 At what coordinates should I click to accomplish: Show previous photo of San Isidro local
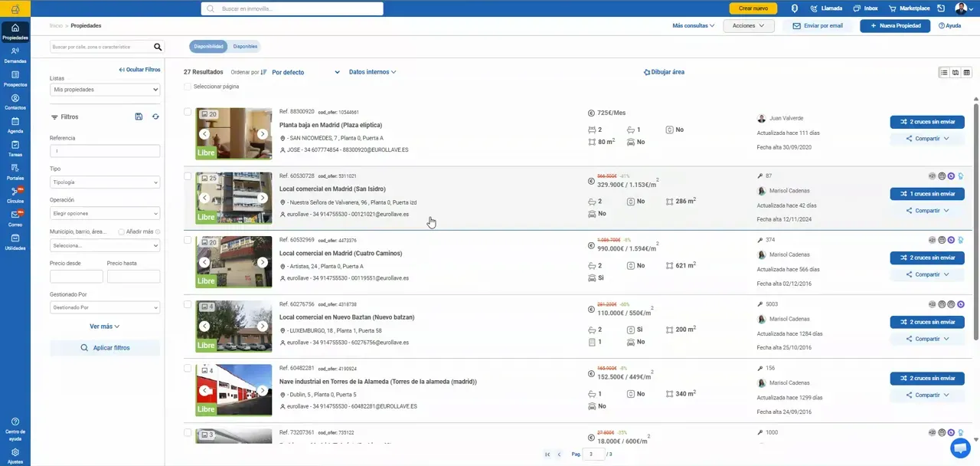coord(204,198)
